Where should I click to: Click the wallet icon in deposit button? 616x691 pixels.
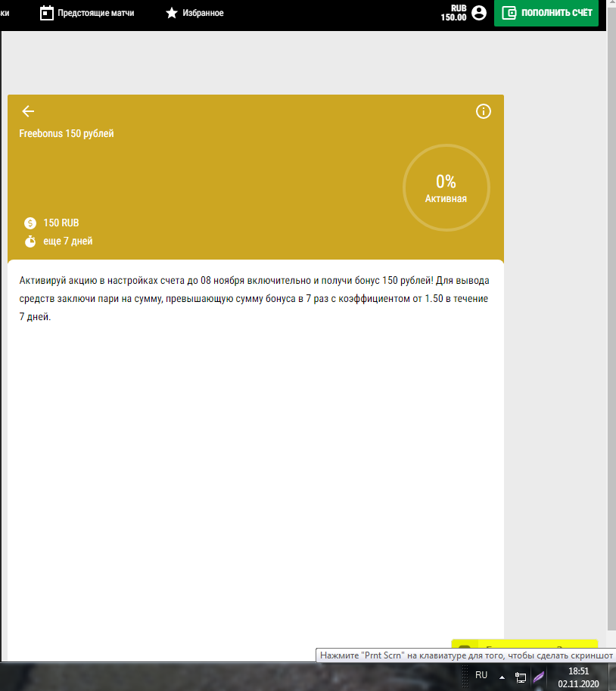click(x=509, y=13)
